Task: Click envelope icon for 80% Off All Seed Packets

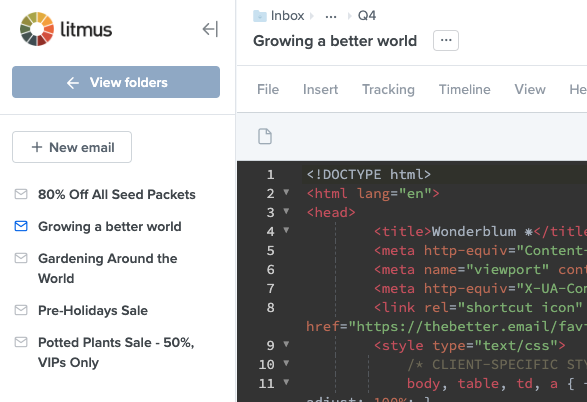Action: click(21, 194)
